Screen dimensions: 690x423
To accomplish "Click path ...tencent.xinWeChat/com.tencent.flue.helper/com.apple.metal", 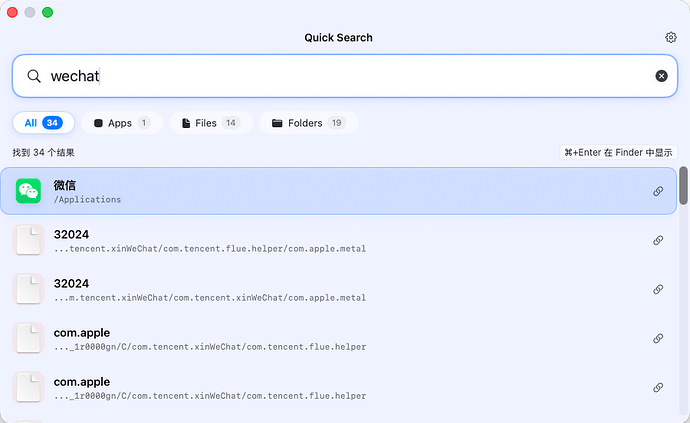I will (210, 249).
